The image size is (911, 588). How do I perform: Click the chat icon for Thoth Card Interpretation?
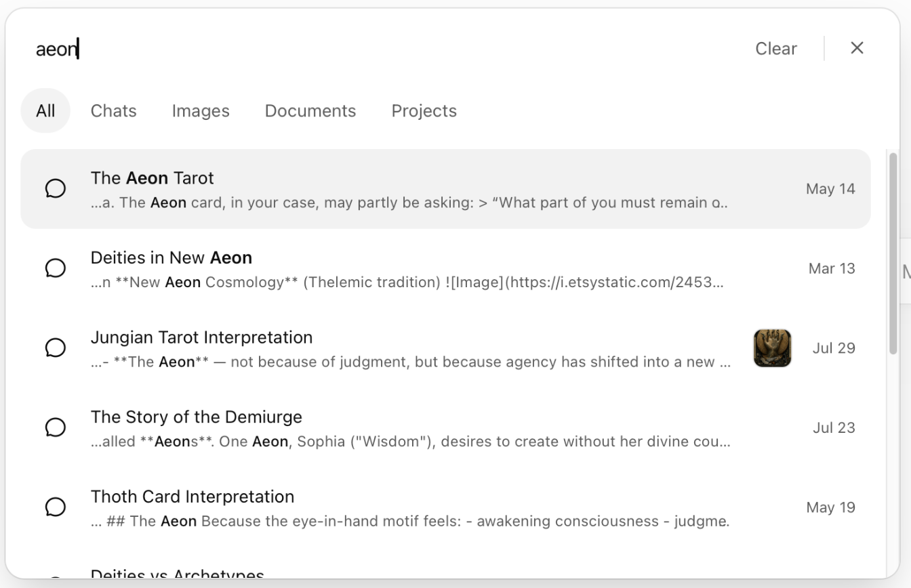[56, 507]
